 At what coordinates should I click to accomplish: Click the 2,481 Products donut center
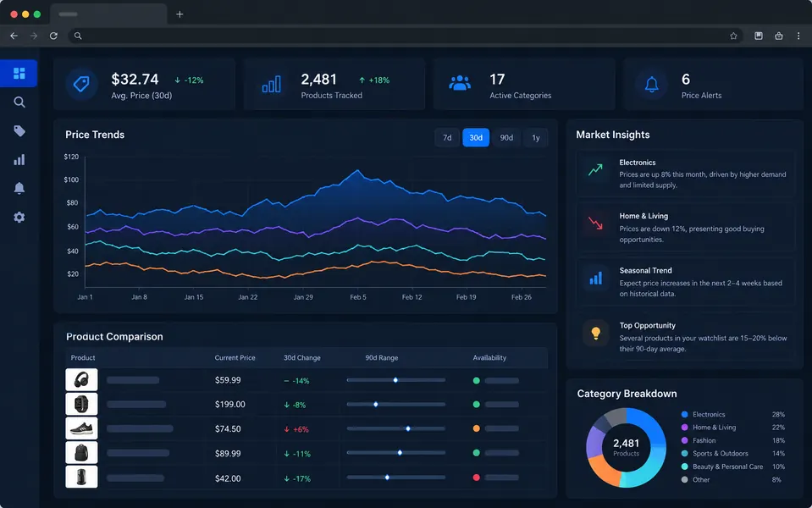626,447
